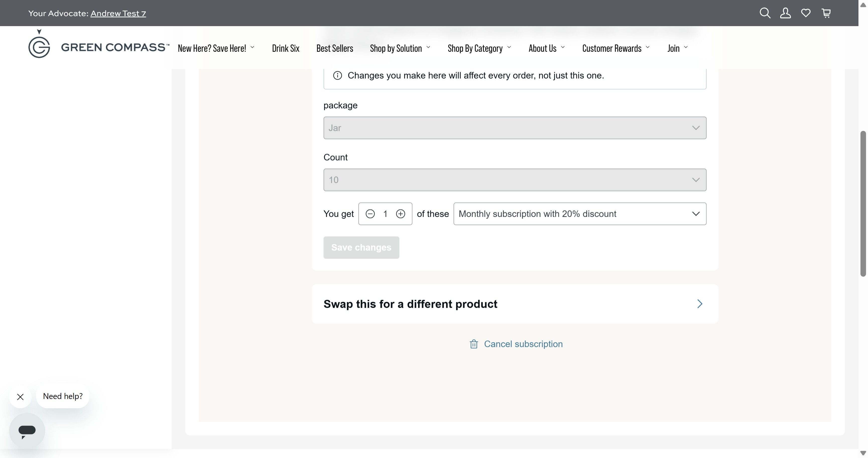The height and width of the screenshot is (458, 868).
Task: Expand Shop by Solution menu
Action: (x=400, y=48)
